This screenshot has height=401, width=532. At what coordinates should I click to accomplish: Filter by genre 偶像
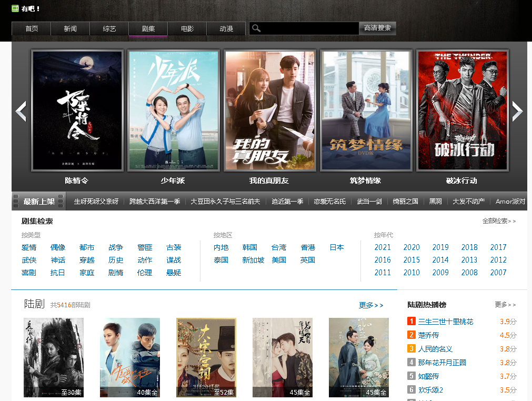point(58,247)
